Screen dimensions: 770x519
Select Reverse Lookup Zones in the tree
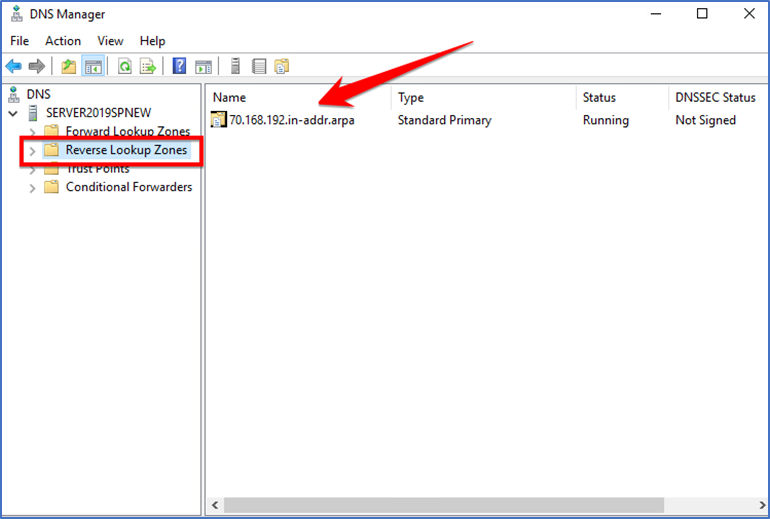tap(126, 150)
